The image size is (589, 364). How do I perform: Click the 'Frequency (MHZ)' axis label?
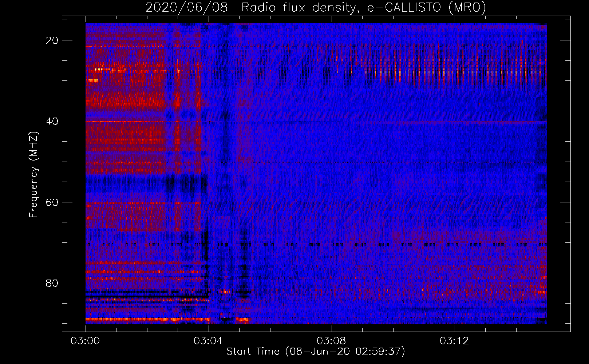[33, 175]
